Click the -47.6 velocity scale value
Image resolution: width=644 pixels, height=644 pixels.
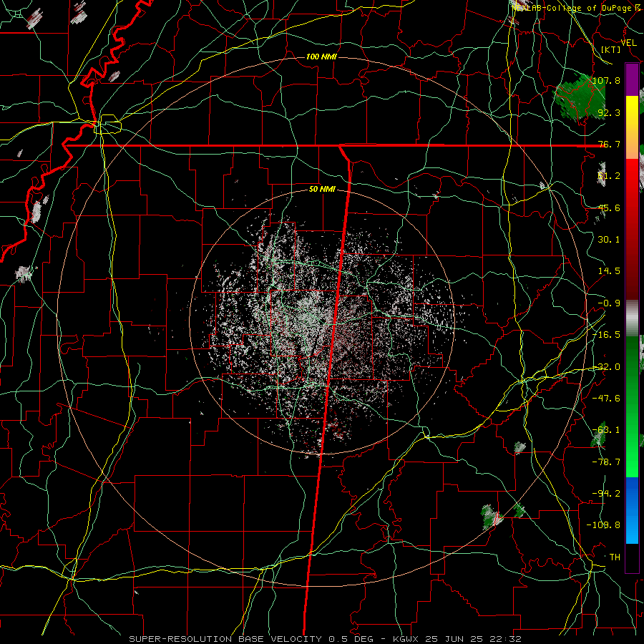coord(606,399)
